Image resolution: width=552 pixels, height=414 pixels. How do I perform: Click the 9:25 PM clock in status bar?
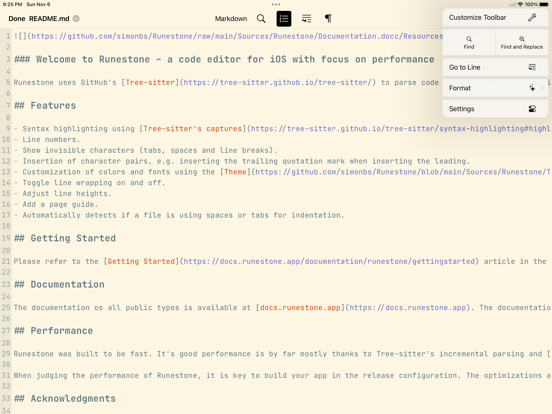tap(12, 5)
